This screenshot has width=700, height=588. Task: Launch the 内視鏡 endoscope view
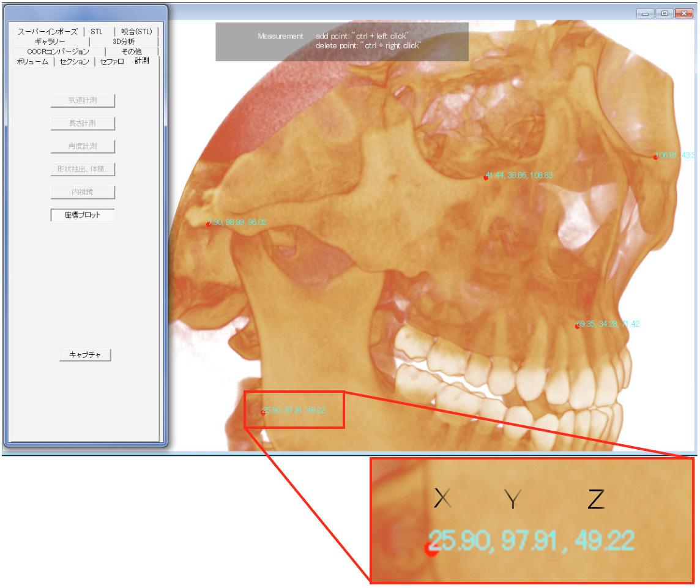(x=83, y=192)
